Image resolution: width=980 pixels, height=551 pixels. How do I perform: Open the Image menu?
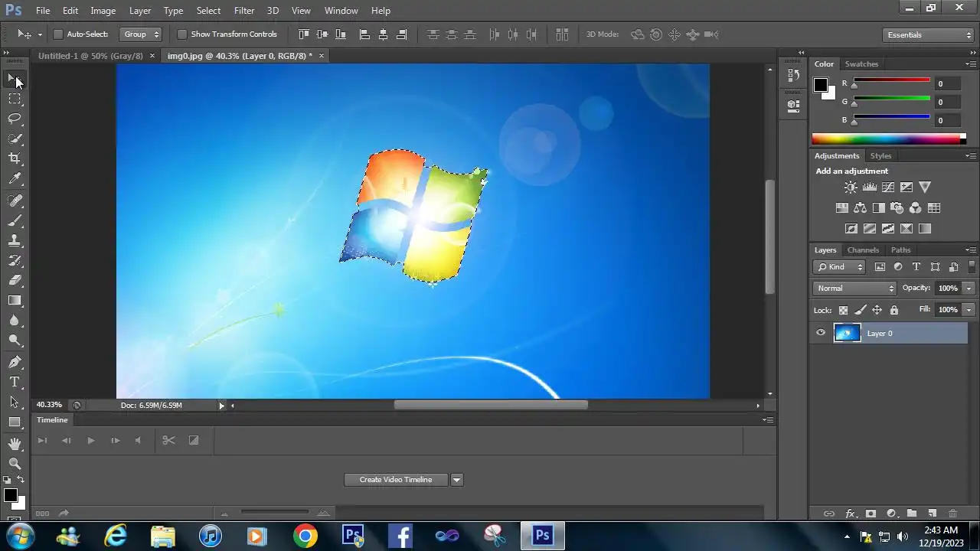point(103,11)
